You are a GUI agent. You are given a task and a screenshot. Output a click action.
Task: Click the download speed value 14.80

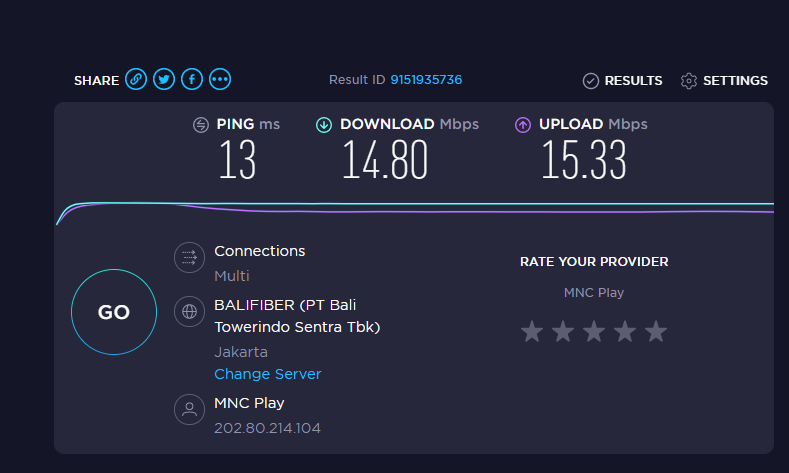(x=385, y=160)
